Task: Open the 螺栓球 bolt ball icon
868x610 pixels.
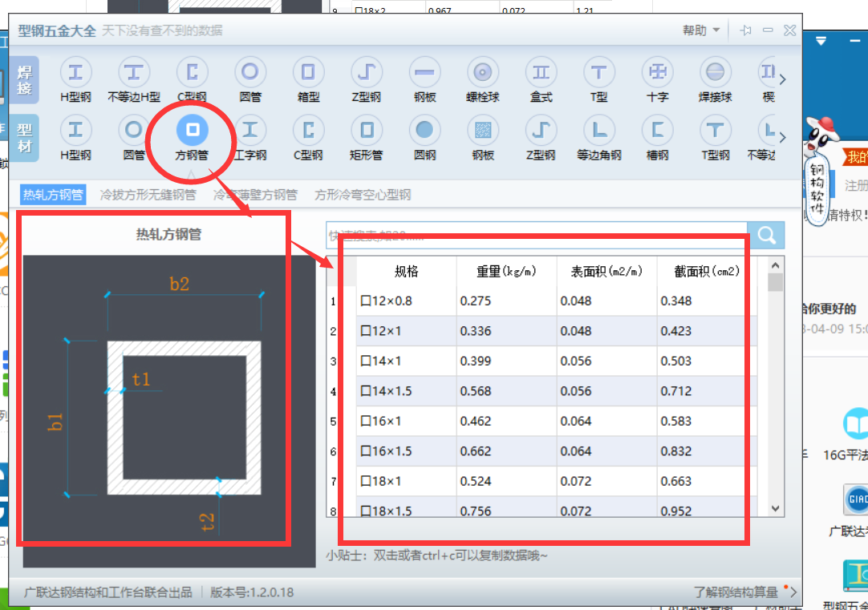Action: point(483,72)
